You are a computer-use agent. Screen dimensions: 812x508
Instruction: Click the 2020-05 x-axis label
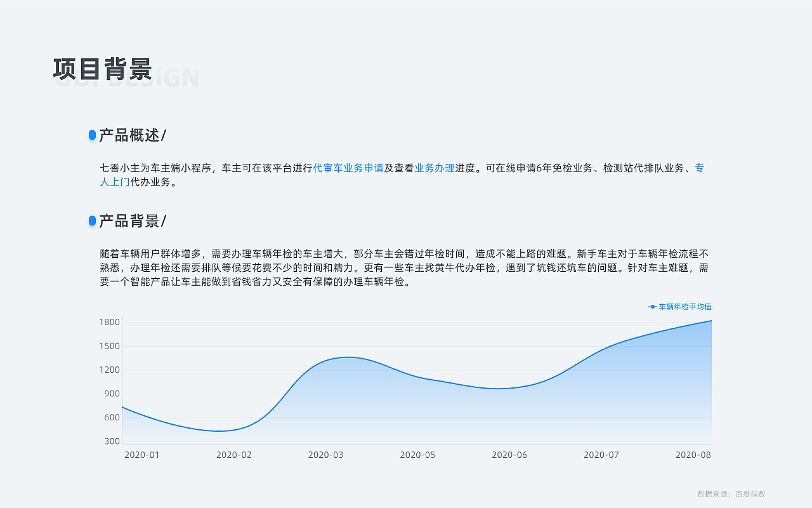pos(417,455)
